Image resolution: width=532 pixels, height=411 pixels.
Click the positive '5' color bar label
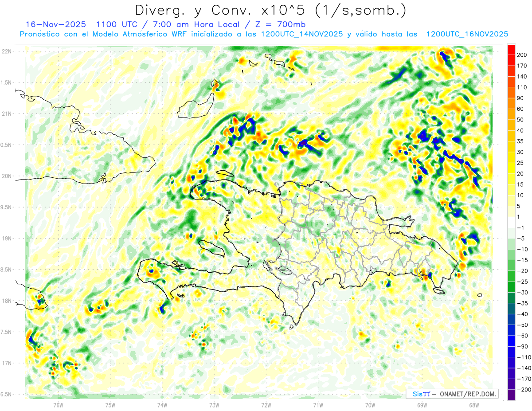pos(519,206)
